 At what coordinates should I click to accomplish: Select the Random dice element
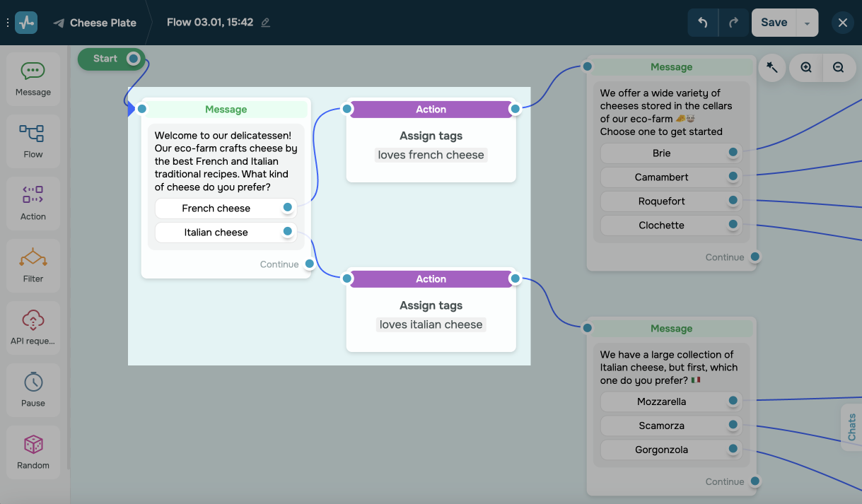(x=33, y=452)
